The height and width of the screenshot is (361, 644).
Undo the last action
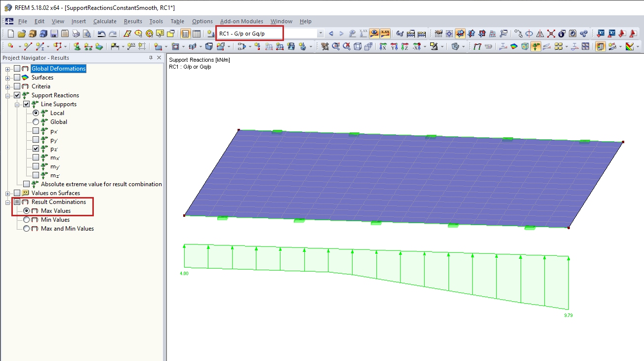click(x=101, y=34)
